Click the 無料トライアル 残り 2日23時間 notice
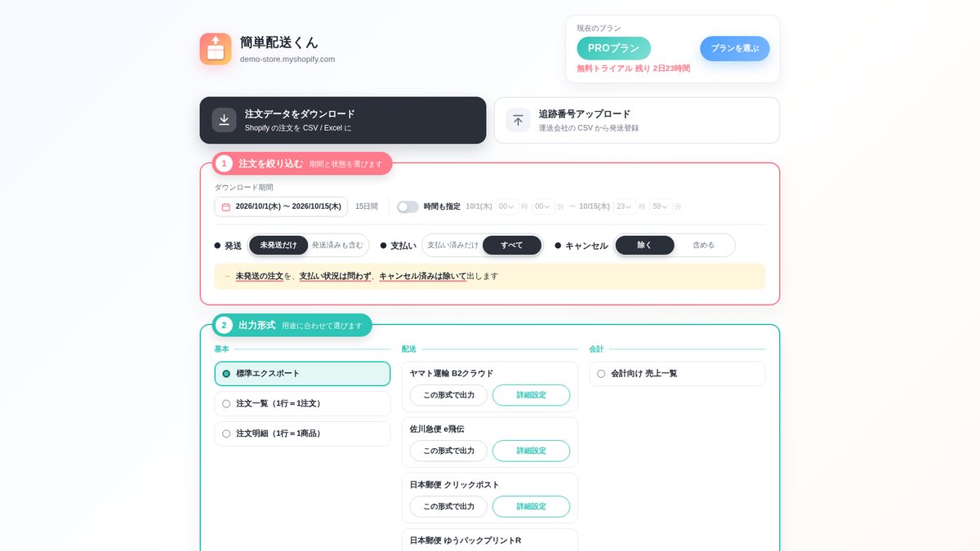 point(633,69)
